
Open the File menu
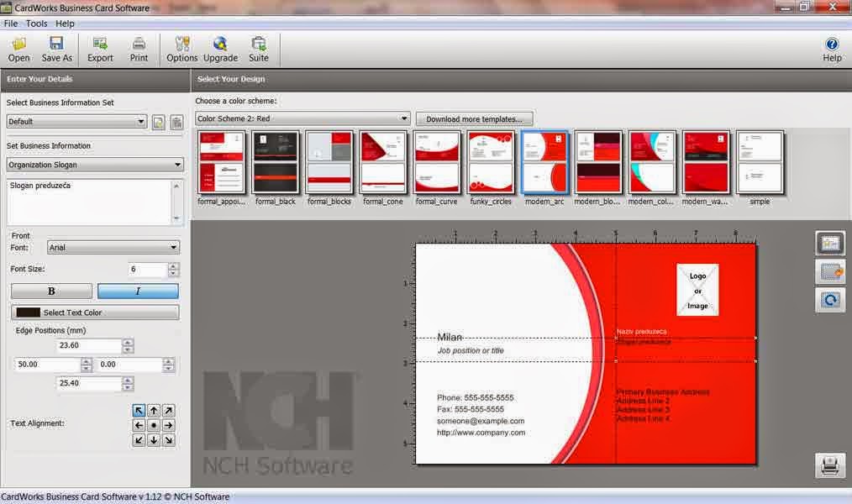pos(11,24)
